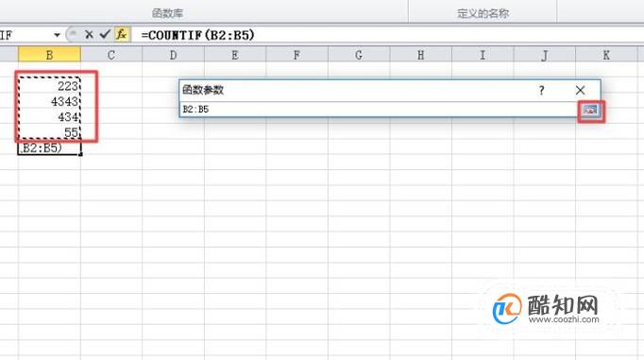Click the B2:B5 range input field
This screenshot has height=360, width=644.
tap(379, 110)
